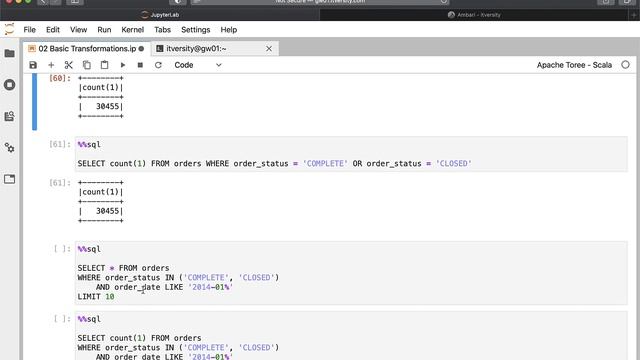640x360 pixels.
Task: Switch kernel via Apache Toree - Scala label
Action: tap(574, 65)
